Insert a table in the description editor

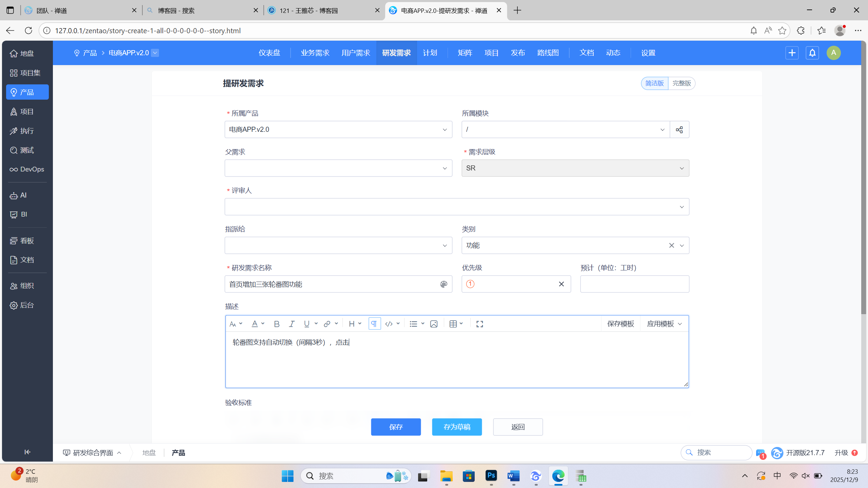coord(453,324)
